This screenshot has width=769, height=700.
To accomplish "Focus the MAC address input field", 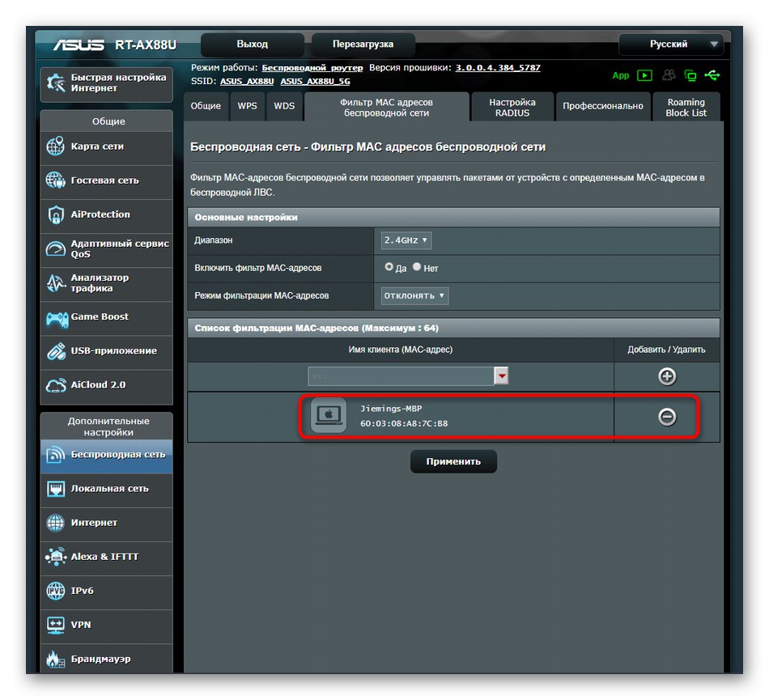I will [x=401, y=376].
